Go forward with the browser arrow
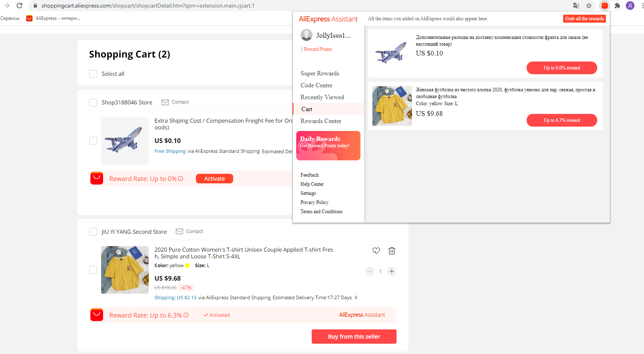The width and height of the screenshot is (644, 354). coord(7,6)
